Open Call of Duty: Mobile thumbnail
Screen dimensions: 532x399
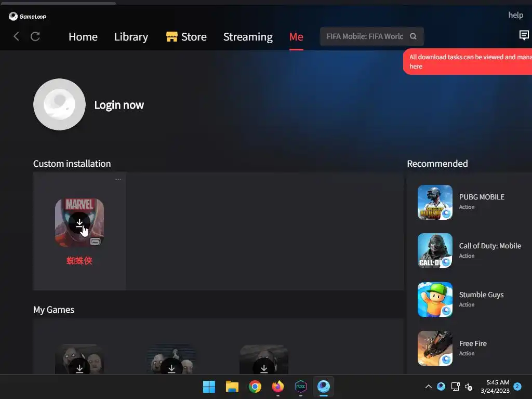click(x=435, y=251)
